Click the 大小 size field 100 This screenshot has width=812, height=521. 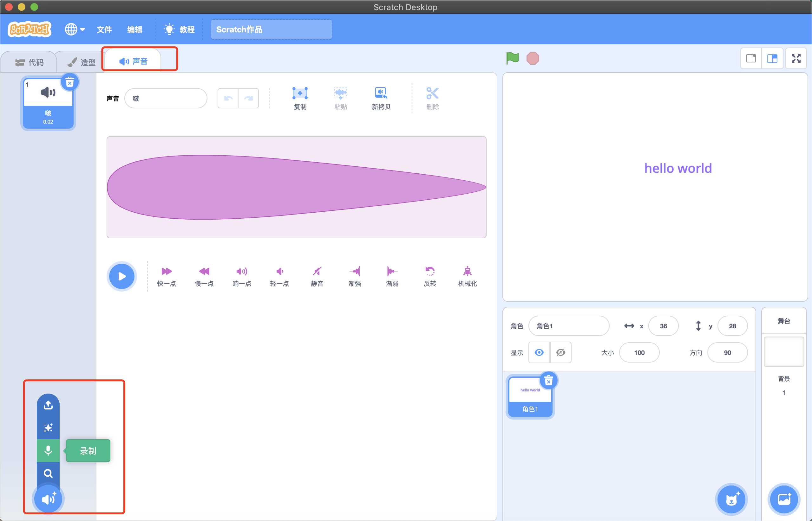tap(639, 352)
